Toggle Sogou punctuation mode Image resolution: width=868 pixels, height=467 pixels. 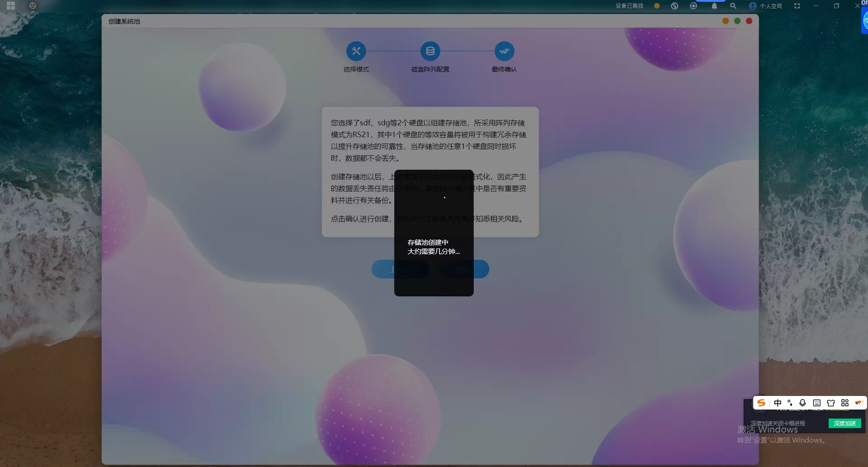click(790, 403)
